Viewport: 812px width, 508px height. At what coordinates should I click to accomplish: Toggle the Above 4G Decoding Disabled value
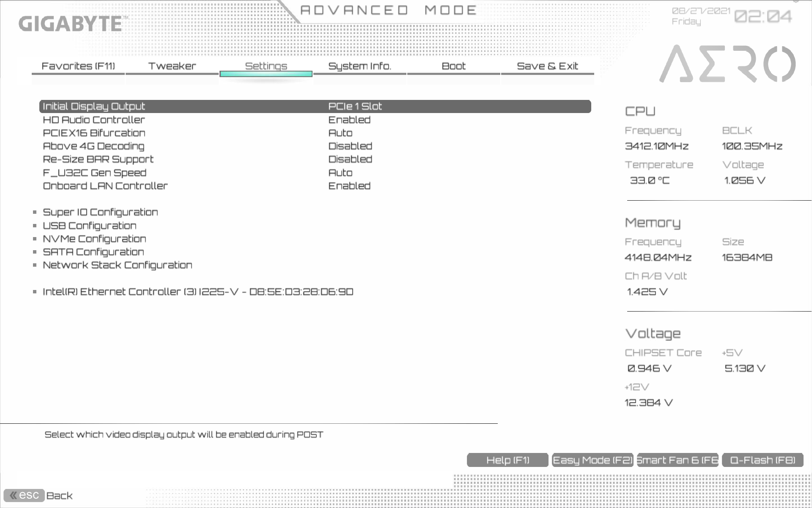tap(350, 146)
